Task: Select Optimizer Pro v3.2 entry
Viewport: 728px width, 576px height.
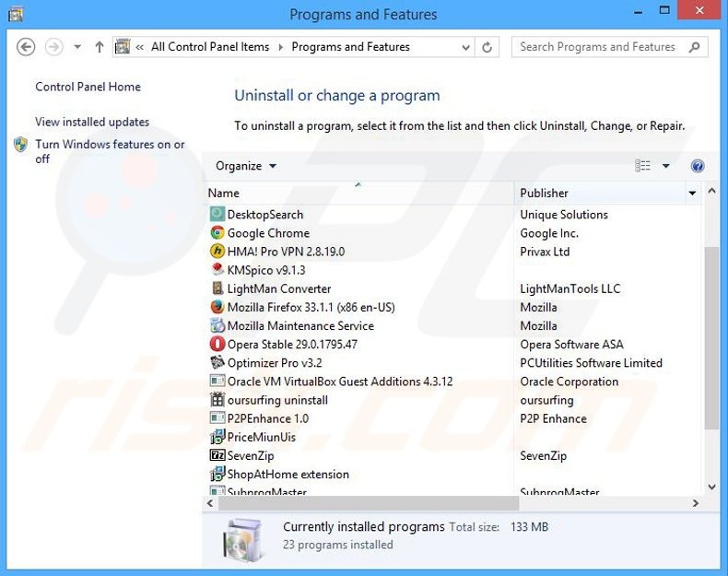Action: click(275, 363)
